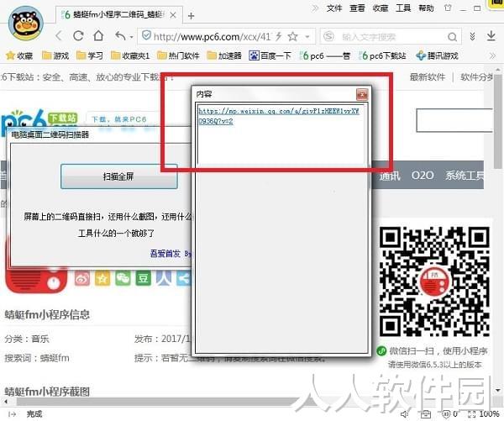Open the 百度一下 bookmark
The height and width of the screenshot is (421, 504).
270,56
